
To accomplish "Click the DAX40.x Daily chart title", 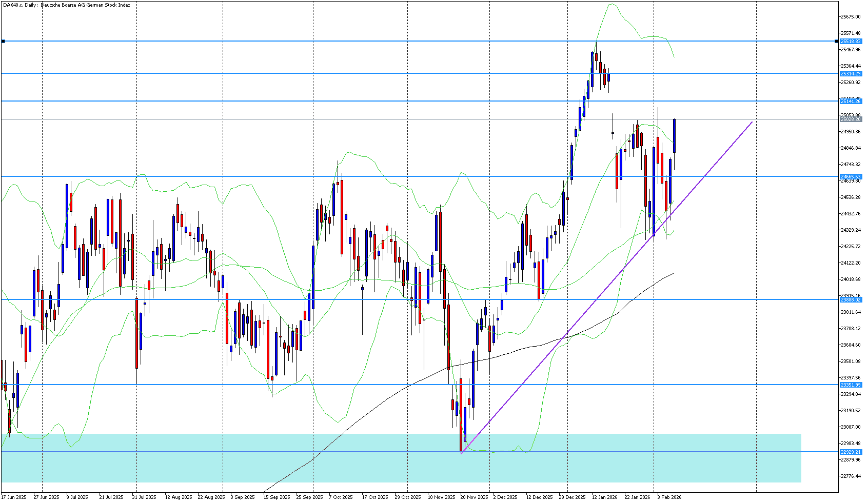I will (x=66, y=5).
